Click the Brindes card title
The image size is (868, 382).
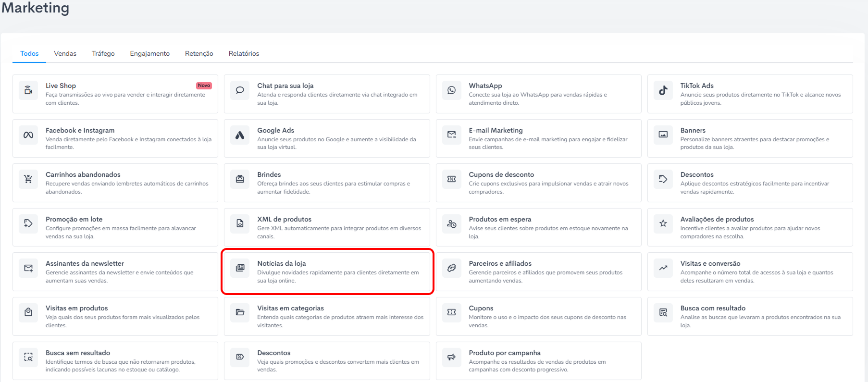(269, 174)
